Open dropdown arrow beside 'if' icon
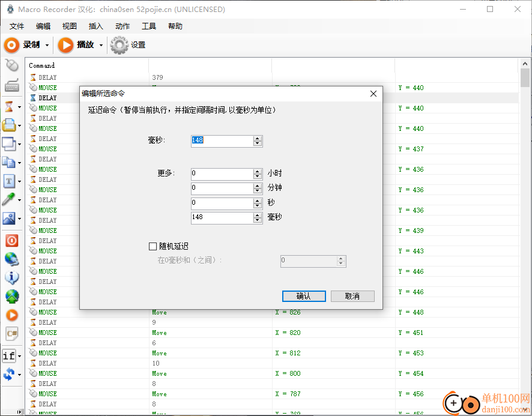532x416 pixels. (x=19, y=357)
